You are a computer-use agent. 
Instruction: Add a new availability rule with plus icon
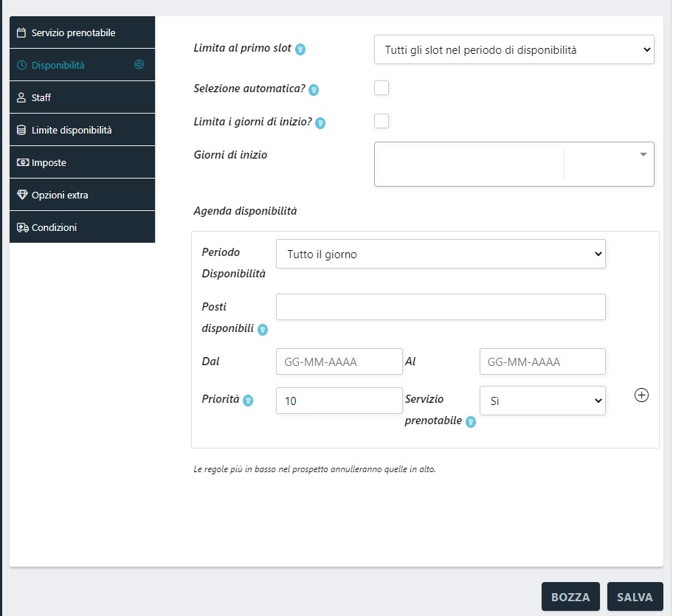[x=641, y=395]
